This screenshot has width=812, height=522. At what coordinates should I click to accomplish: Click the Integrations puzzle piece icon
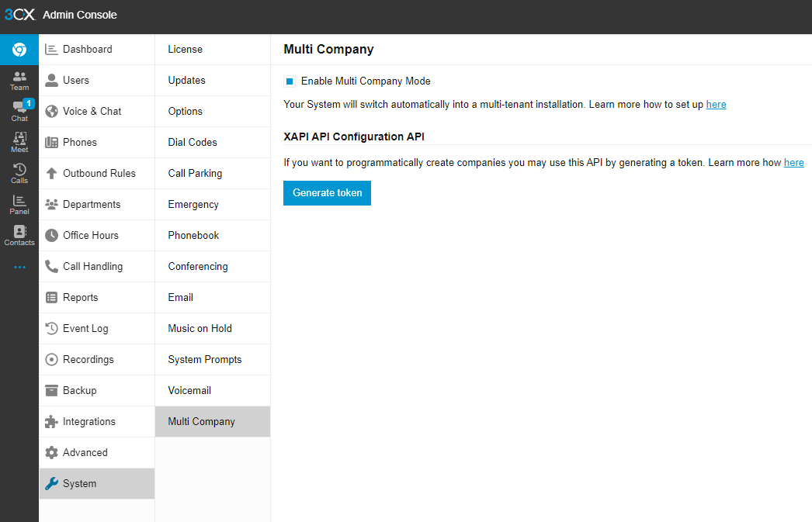(51, 422)
